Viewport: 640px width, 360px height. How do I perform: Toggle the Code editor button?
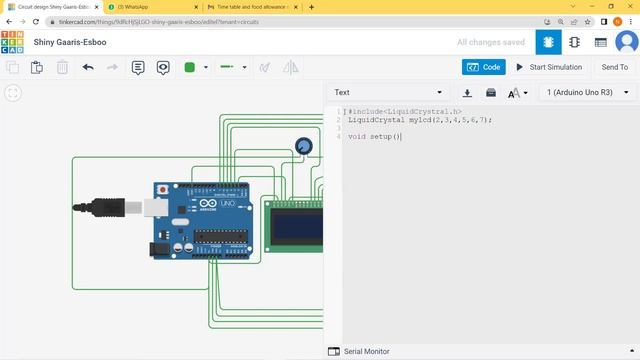coord(484,67)
